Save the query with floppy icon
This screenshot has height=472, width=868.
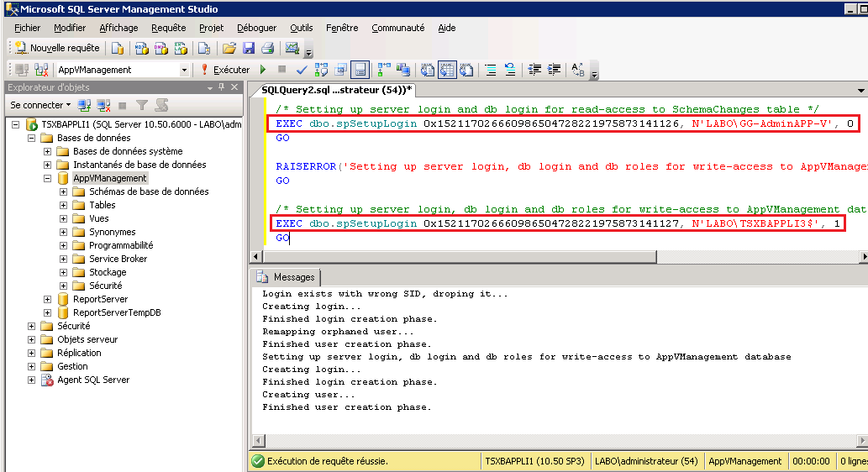[x=249, y=48]
